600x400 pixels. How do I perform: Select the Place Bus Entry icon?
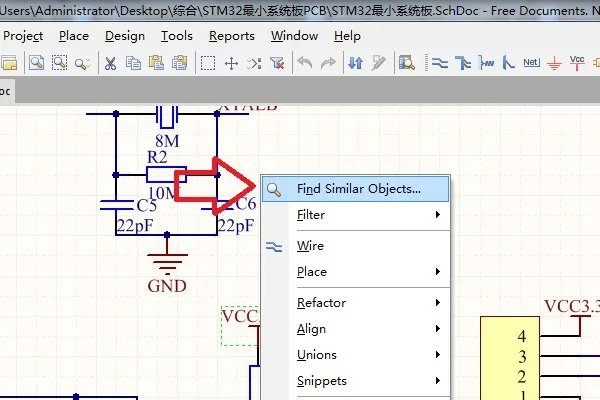click(x=508, y=63)
